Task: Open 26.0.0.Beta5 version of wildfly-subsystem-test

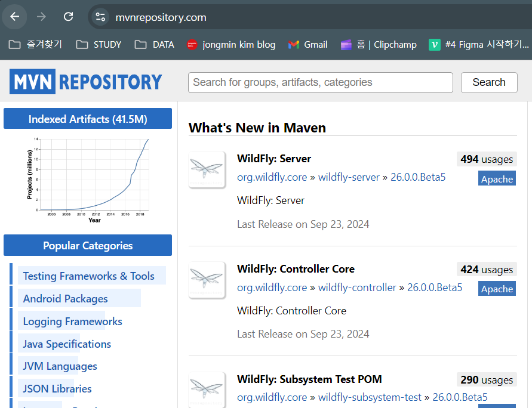Action: click(460, 397)
